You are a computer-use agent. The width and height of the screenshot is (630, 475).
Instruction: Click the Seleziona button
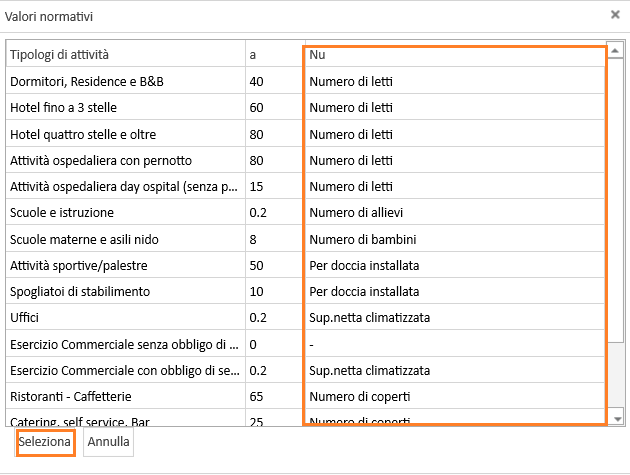[45, 442]
